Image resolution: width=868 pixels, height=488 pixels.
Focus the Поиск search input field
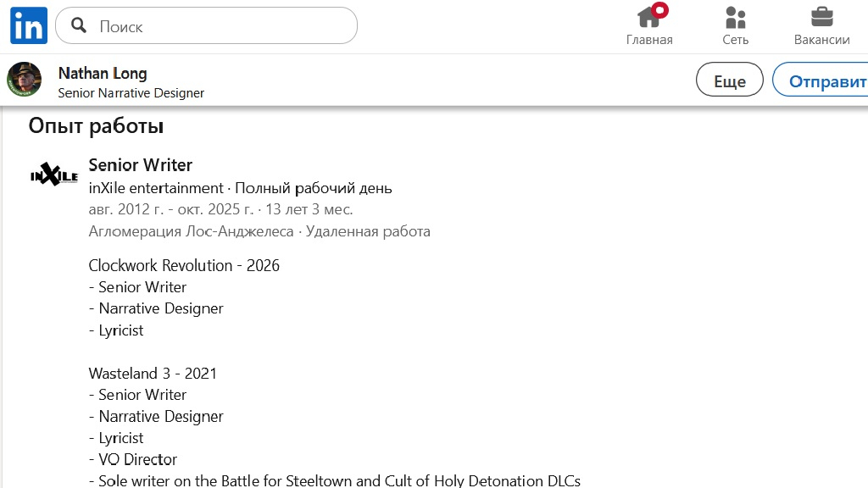pos(220,26)
